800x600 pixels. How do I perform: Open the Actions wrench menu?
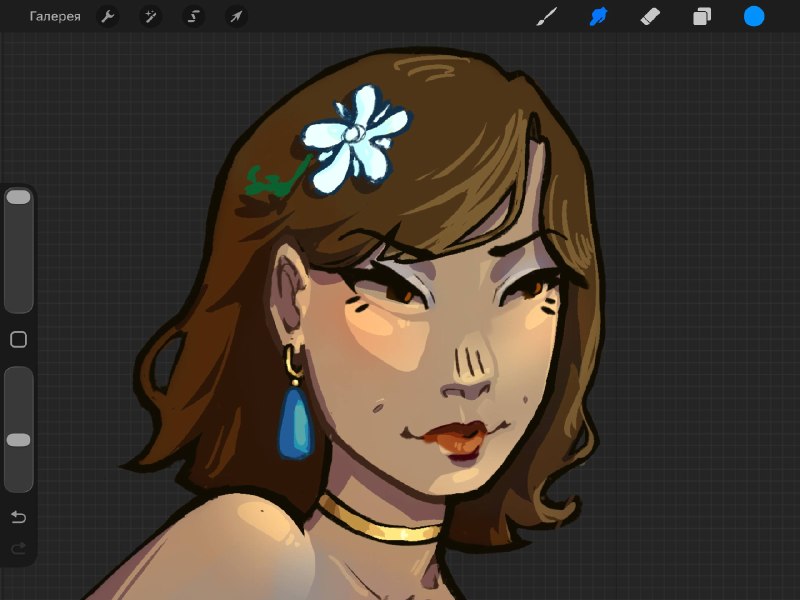click(x=108, y=16)
